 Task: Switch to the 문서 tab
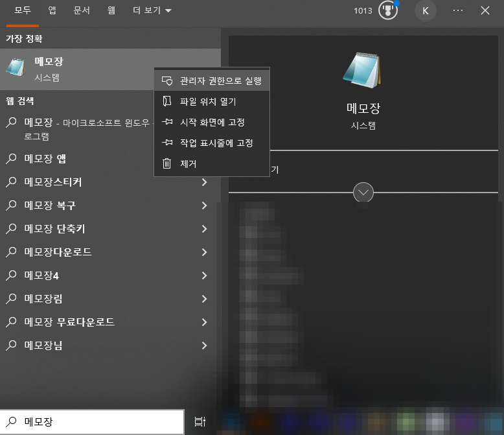coord(82,10)
